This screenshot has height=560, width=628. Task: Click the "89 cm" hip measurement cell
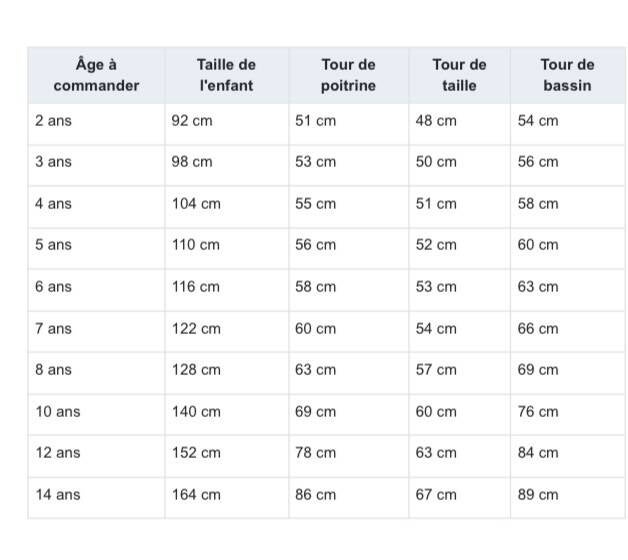[x=538, y=495]
